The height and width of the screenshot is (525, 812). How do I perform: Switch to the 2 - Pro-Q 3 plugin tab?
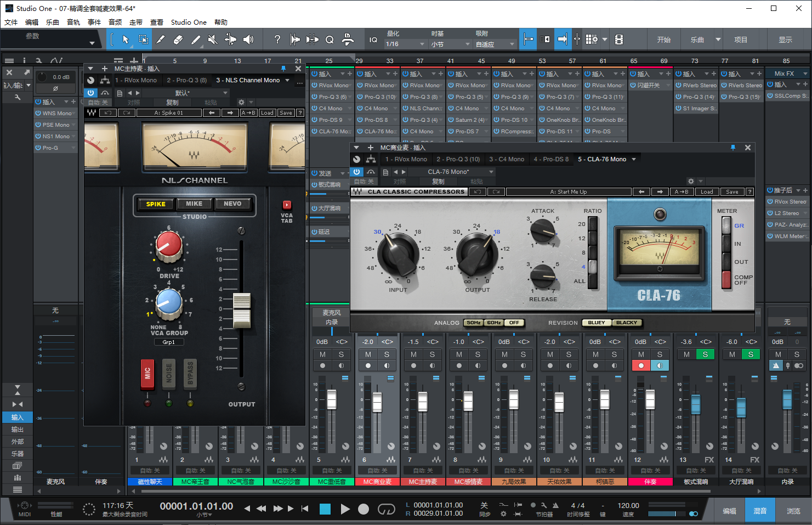pyautogui.click(x=458, y=159)
